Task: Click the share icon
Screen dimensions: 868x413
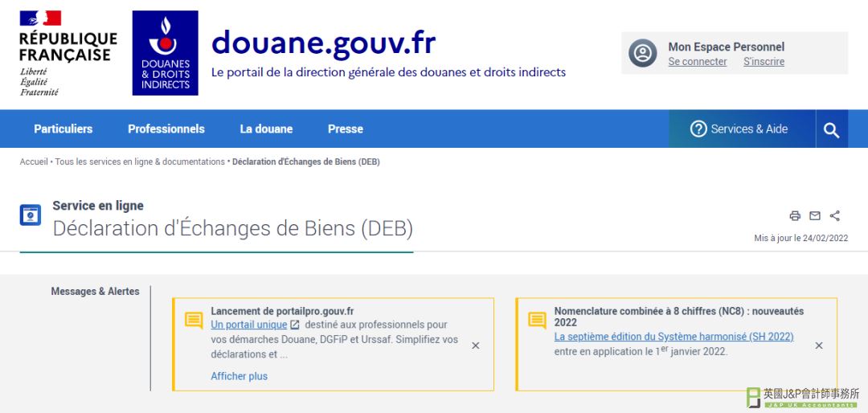Action: pyautogui.click(x=835, y=216)
